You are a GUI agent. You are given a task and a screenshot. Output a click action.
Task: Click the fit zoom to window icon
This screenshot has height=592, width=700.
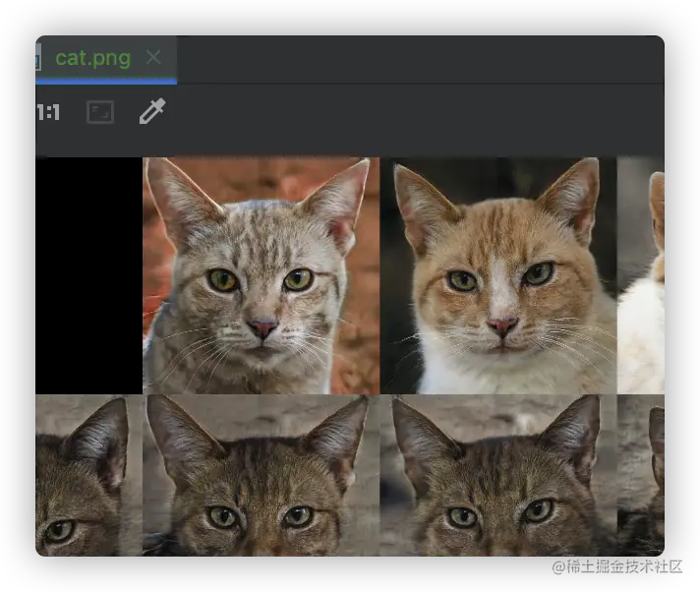tap(100, 112)
